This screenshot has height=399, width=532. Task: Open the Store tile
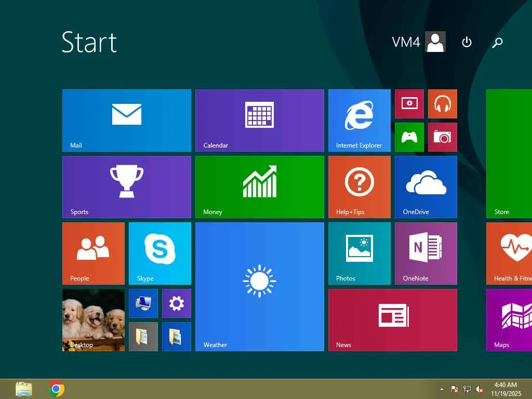tap(509, 154)
